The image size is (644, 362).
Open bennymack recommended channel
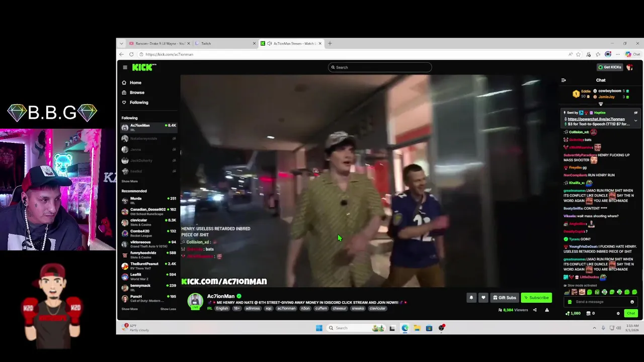(x=149, y=287)
